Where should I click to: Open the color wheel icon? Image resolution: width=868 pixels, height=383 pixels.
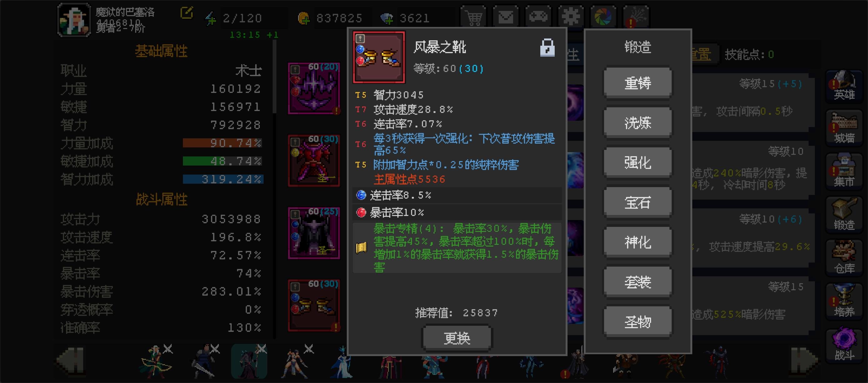coord(603,16)
